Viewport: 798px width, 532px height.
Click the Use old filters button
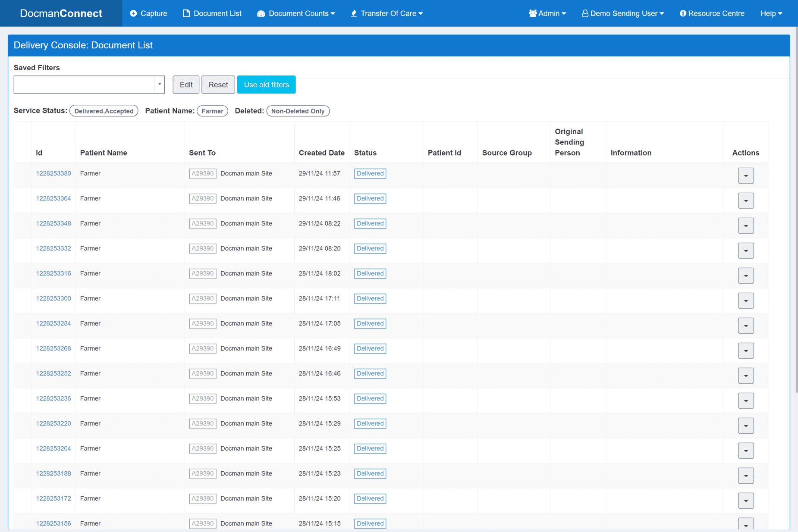click(x=266, y=84)
